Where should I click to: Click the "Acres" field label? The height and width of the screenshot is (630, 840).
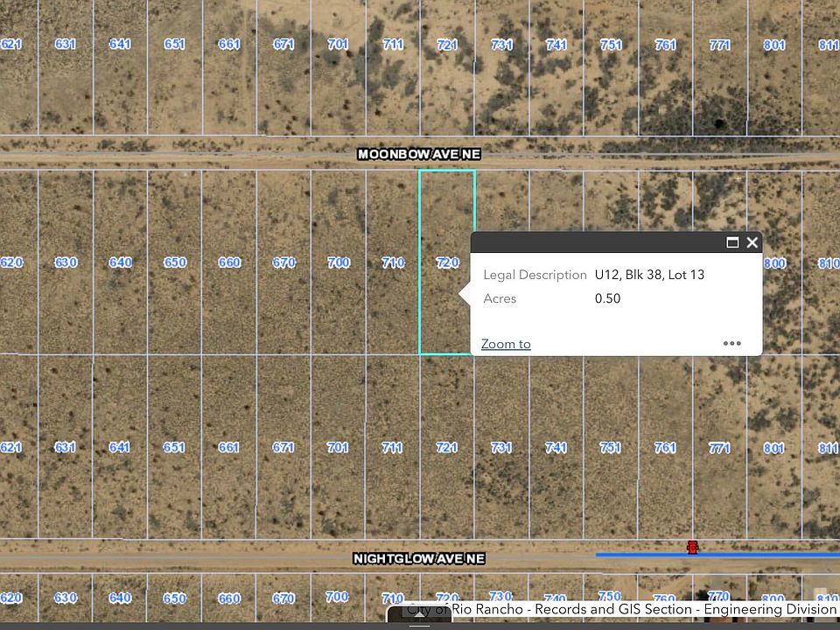[500, 298]
